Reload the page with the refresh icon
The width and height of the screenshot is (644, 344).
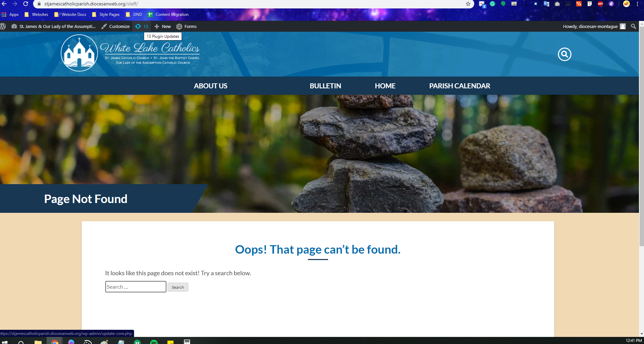coord(26,4)
